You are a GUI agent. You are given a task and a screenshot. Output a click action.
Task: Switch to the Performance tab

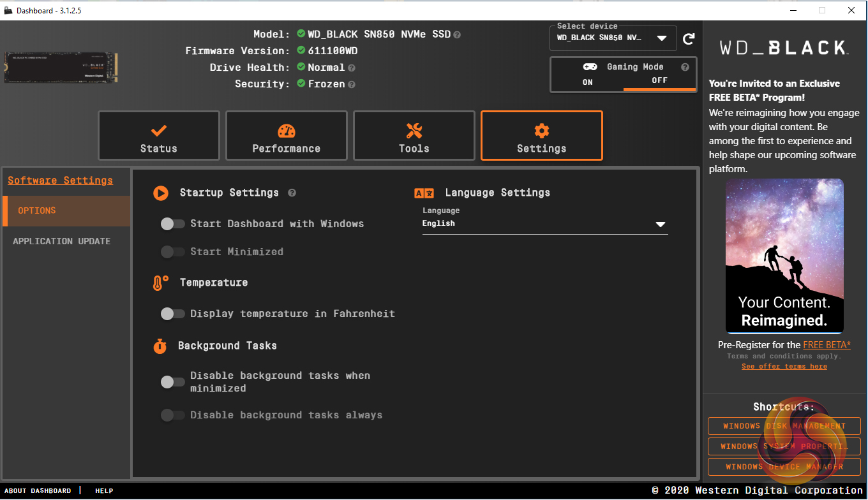point(287,135)
